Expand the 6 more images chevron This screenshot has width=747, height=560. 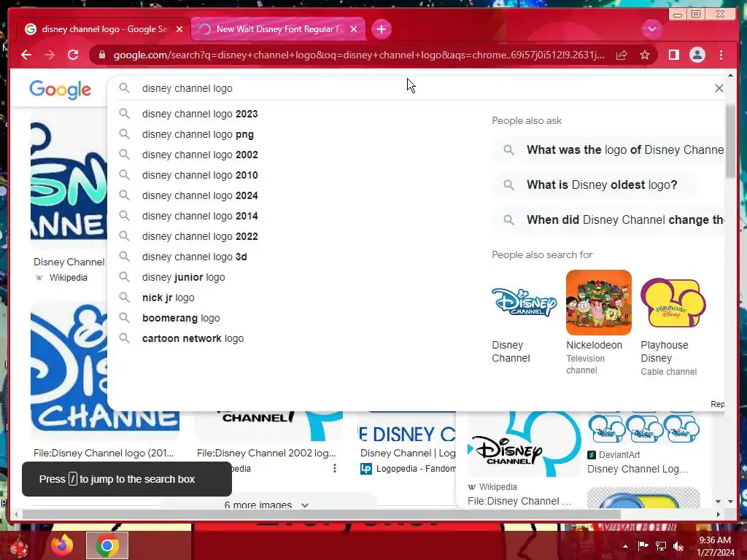click(305, 505)
